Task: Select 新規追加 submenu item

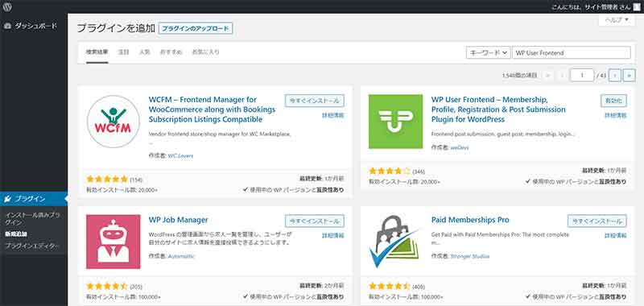Action: [16, 234]
